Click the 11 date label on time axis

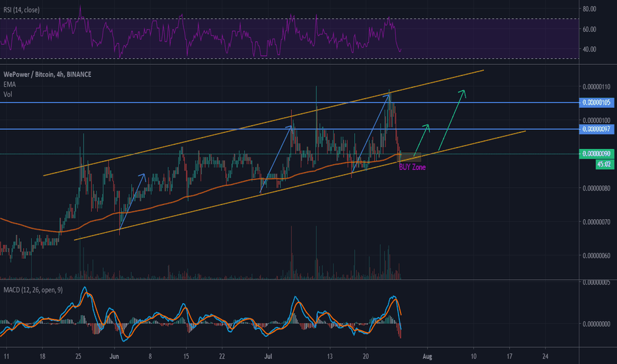pyautogui.click(x=7, y=357)
